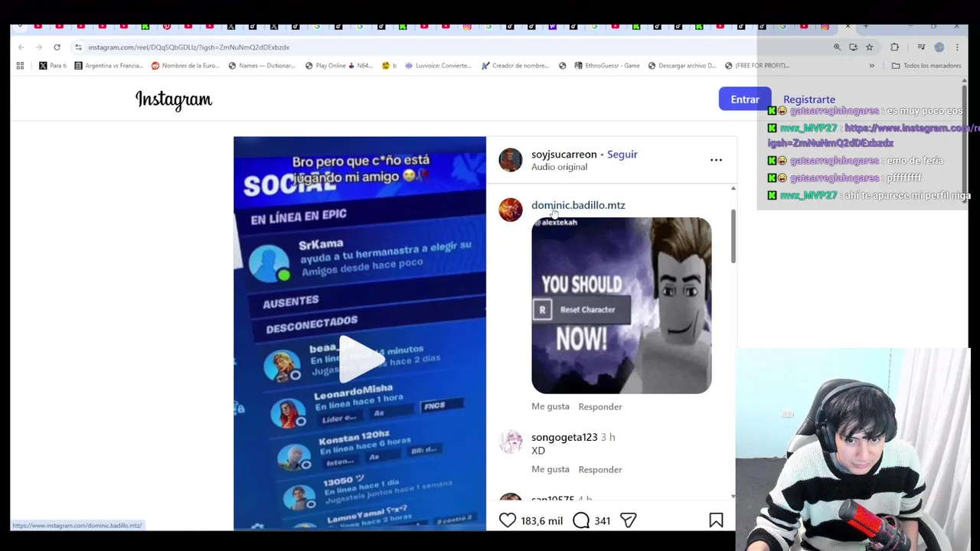The image size is (980, 551).
Task: Click the site information icon in the address bar
Action: click(x=78, y=47)
